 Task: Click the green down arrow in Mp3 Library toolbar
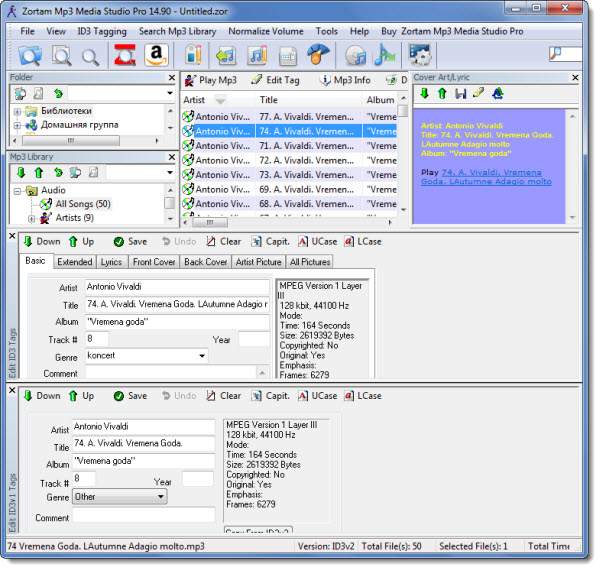pos(20,173)
